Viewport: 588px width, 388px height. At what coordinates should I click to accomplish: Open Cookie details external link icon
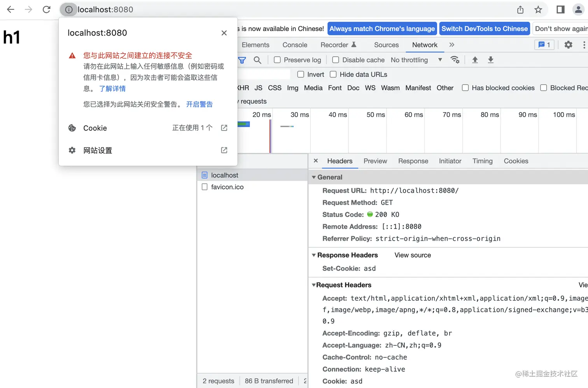[x=224, y=128]
